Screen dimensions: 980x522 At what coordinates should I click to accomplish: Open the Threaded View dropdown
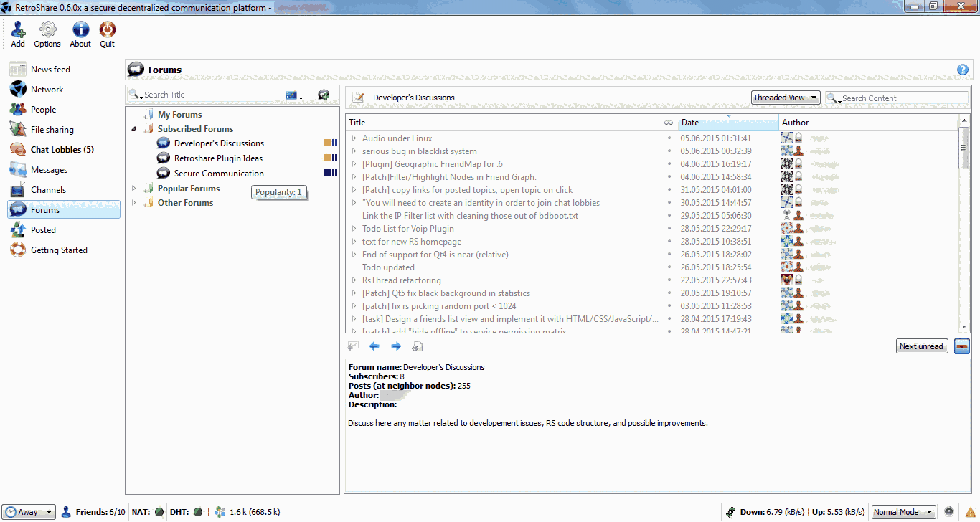[786, 98]
